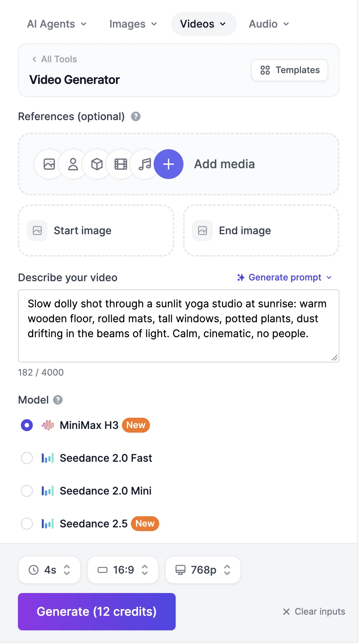Select the Seedance 2.5 radio button
Image resolution: width=364 pixels, height=643 pixels.
click(x=27, y=524)
